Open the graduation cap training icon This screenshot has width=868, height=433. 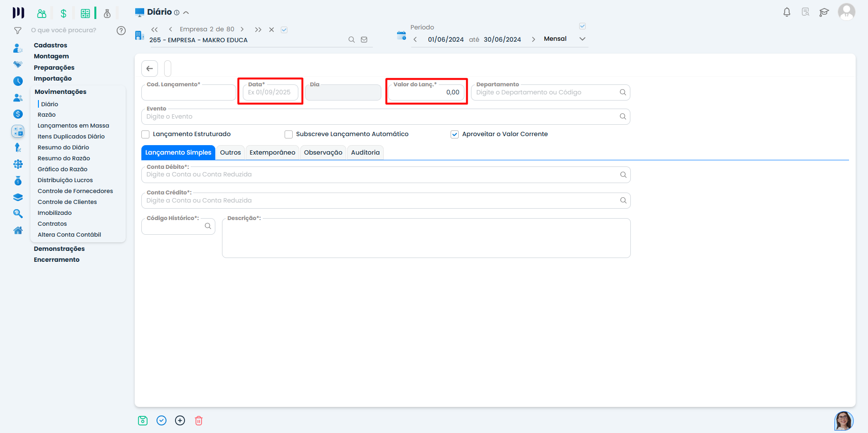click(824, 12)
